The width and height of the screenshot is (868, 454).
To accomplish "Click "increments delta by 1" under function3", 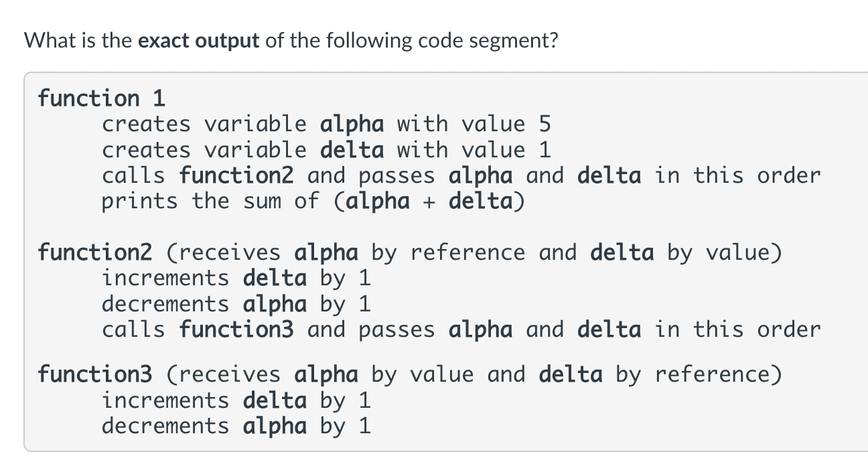I will tap(236, 400).
